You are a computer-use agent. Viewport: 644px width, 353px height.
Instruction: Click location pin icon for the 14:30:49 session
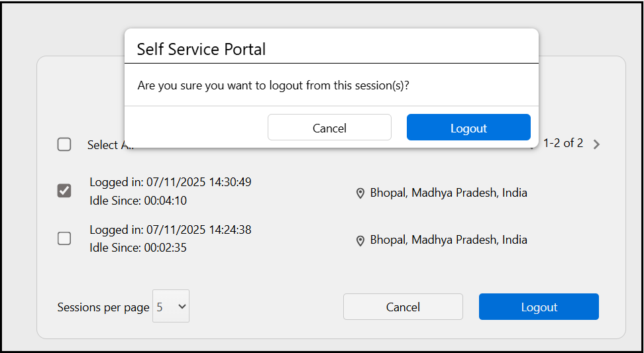360,193
